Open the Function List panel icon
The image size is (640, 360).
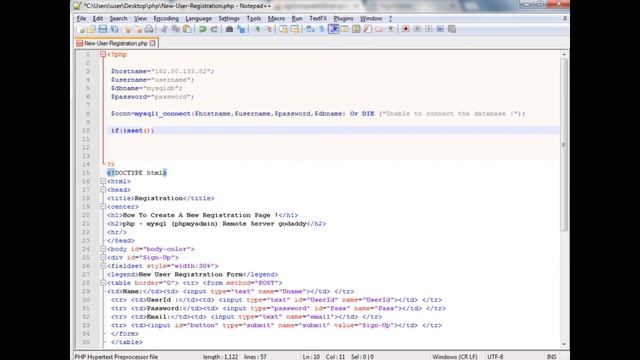coord(367,29)
